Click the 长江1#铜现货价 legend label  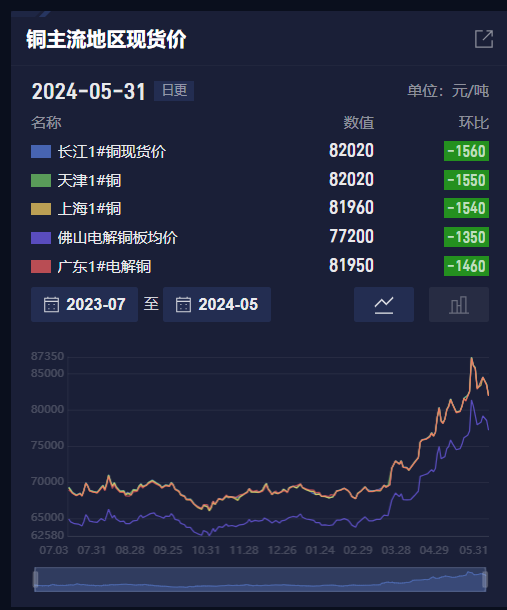pos(112,151)
